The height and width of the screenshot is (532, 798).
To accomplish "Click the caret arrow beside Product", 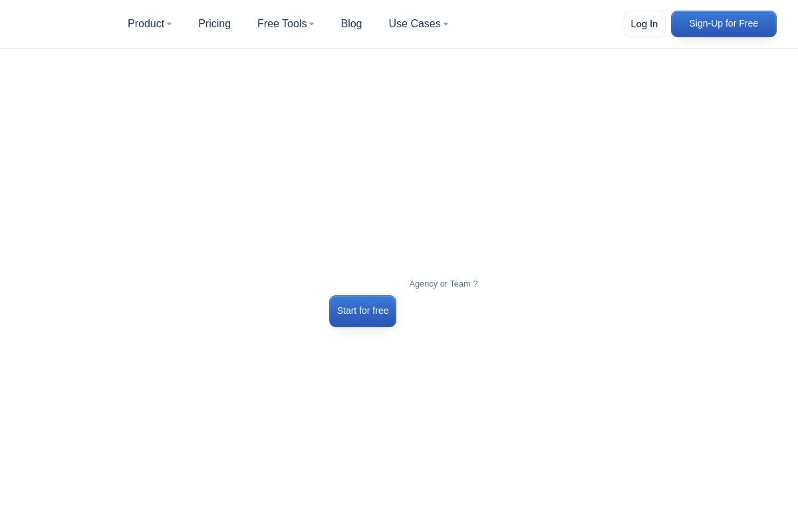I will [x=169, y=25].
